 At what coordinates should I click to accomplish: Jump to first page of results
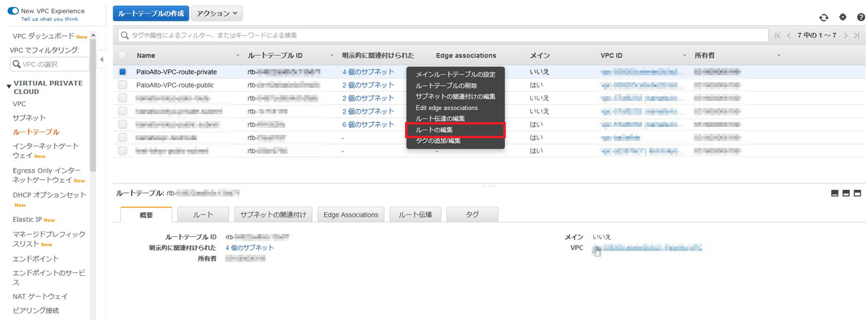(x=778, y=35)
